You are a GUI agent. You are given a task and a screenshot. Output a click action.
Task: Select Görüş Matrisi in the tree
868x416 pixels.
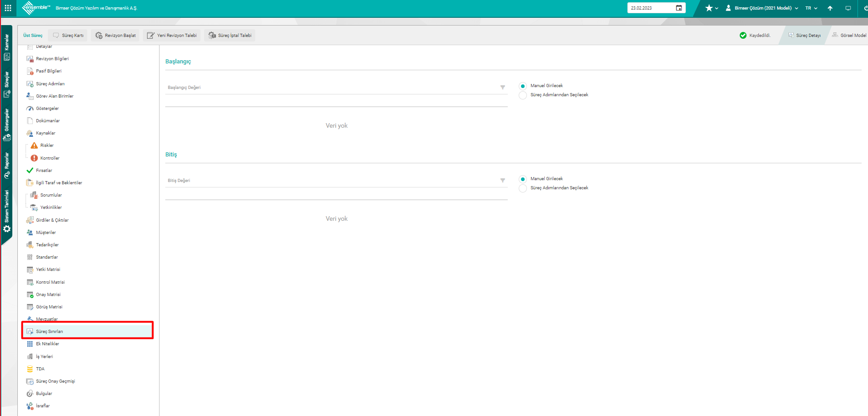[x=49, y=307]
